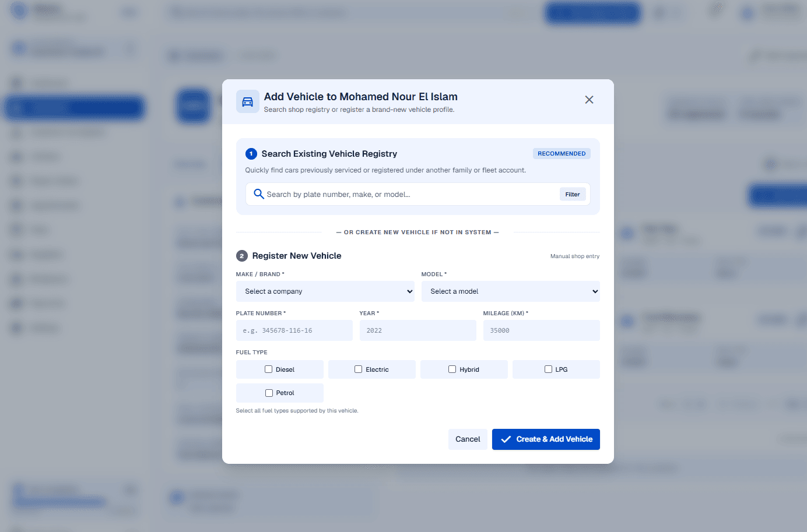Open the Select a model dropdown

click(510, 291)
